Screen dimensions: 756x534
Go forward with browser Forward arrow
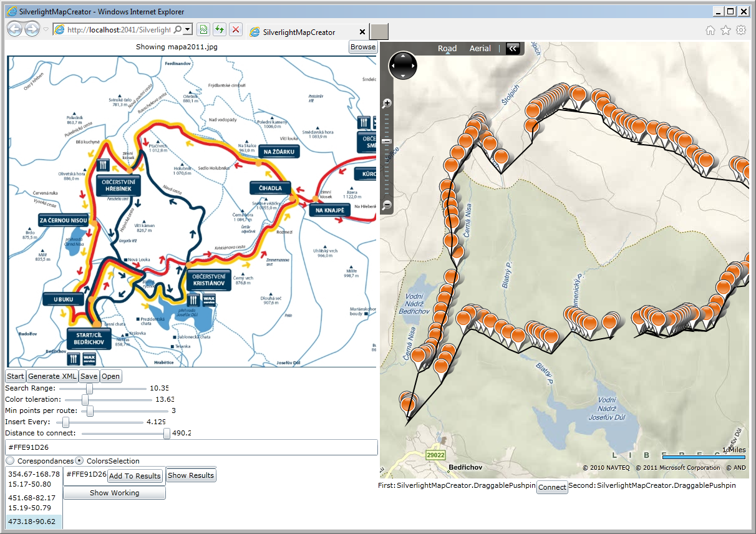(x=32, y=29)
